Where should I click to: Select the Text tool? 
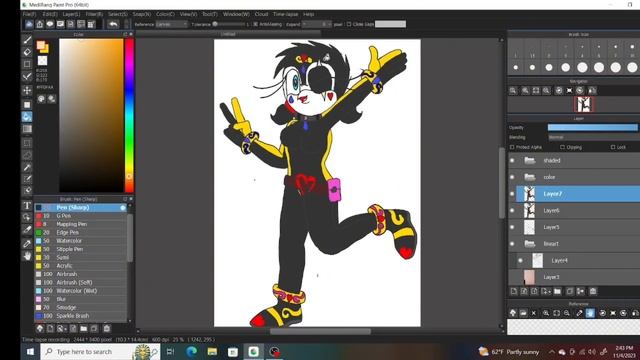pyautogui.click(x=27, y=205)
